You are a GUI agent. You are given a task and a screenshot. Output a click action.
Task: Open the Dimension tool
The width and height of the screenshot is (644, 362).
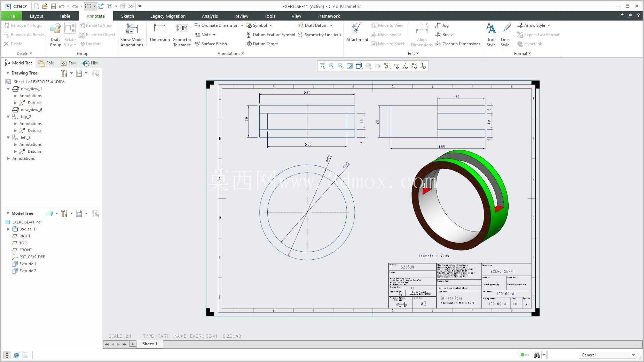pyautogui.click(x=160, y=33)
